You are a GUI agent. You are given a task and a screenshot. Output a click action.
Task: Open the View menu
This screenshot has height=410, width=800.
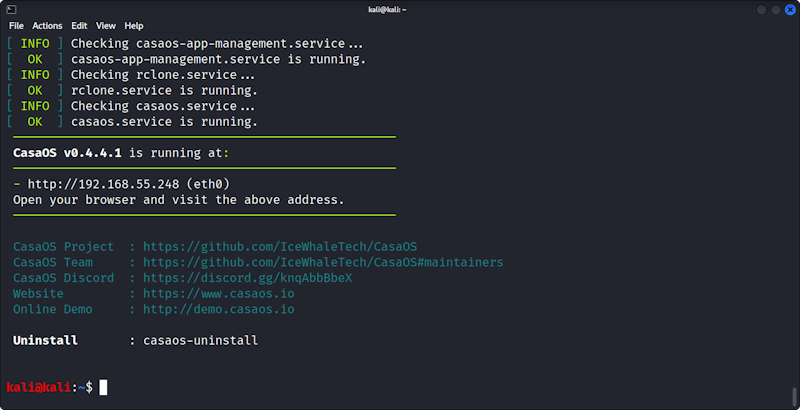point(106,25)
